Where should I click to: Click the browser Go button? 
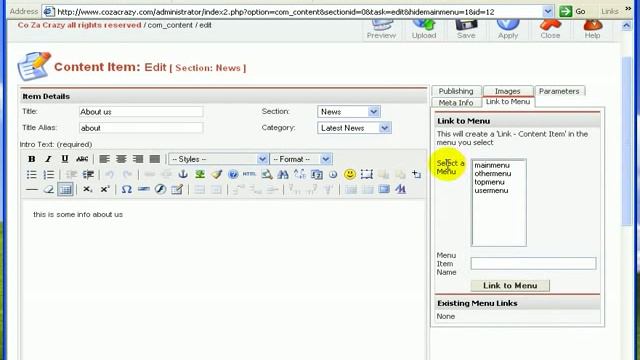pos(573,11)
